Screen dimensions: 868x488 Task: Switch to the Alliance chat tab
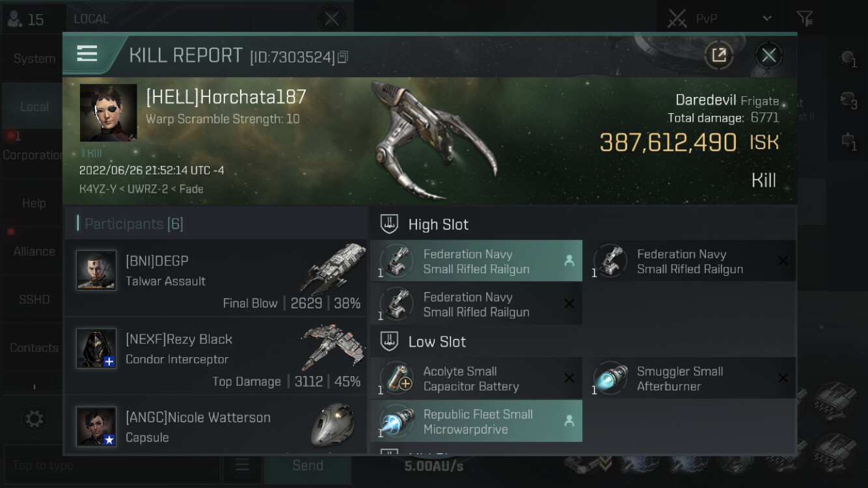34,251
